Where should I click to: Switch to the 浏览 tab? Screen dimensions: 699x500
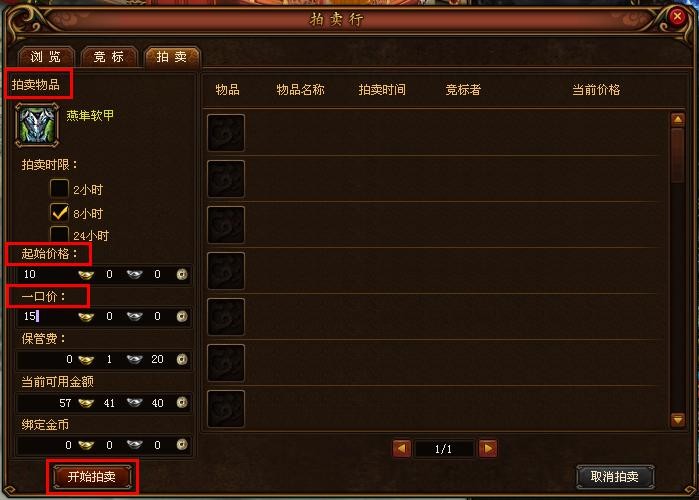coord(46,57)
